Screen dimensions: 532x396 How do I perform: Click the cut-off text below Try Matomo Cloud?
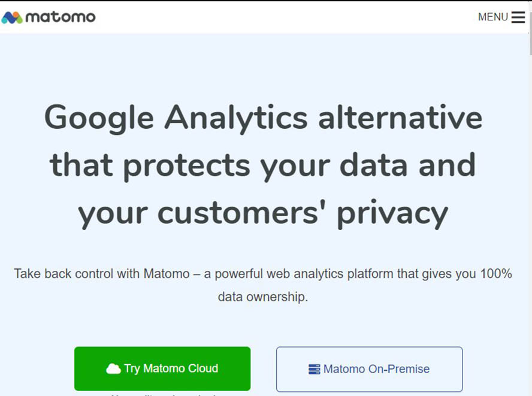tap(162, 394)
